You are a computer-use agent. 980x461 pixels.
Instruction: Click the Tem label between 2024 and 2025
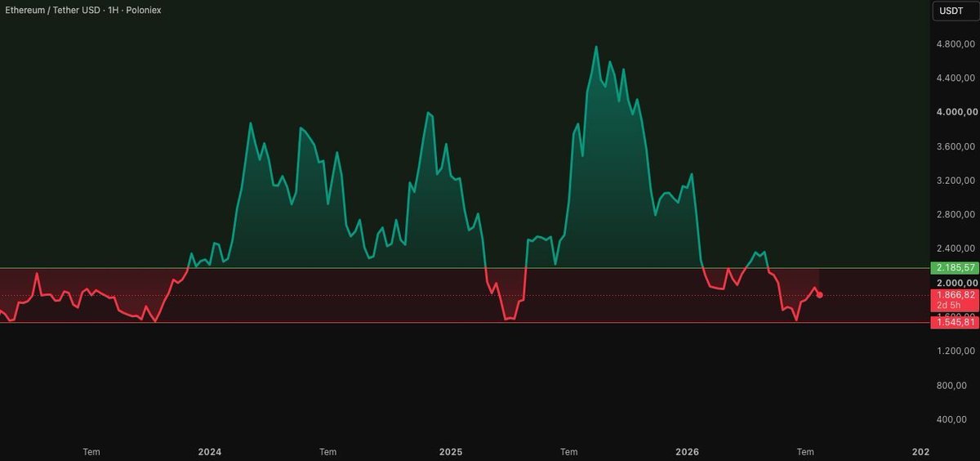coord(327,452)
